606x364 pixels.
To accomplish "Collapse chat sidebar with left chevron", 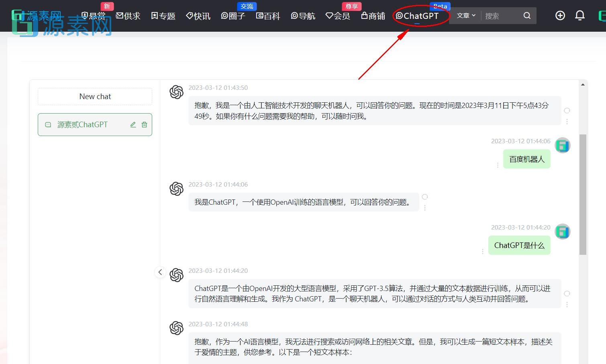I will pos(160,272).
